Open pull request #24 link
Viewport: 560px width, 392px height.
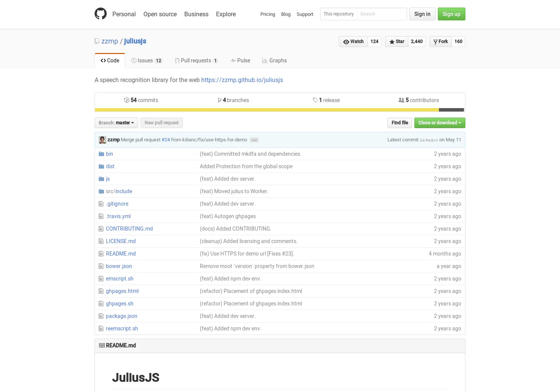pos(166,140)
